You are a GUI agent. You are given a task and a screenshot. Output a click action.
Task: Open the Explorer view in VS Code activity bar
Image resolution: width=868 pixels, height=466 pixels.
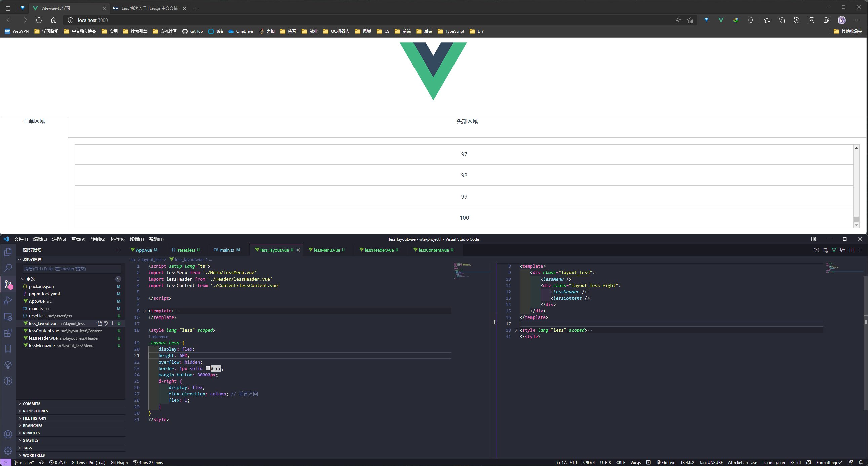pyautogui.click(x=8, y=252)
